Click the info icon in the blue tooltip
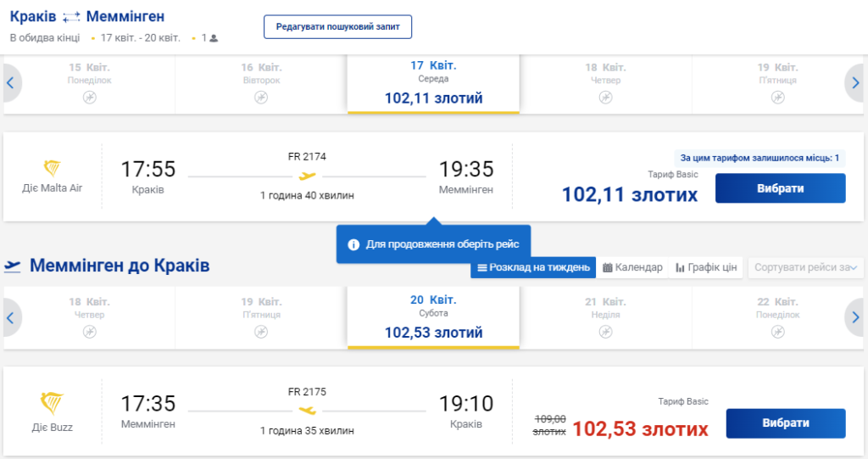Image resolution: width=868 pixels, height=459 pixels. 353,244
